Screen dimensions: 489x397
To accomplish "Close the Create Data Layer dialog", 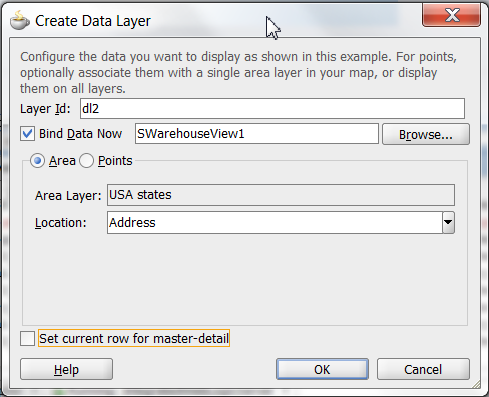I will point(451,14).
